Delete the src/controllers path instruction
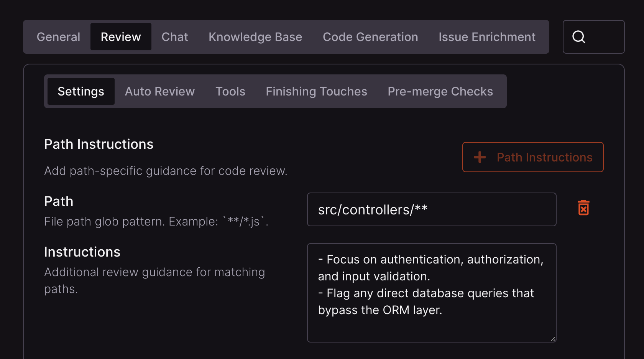 583,208
